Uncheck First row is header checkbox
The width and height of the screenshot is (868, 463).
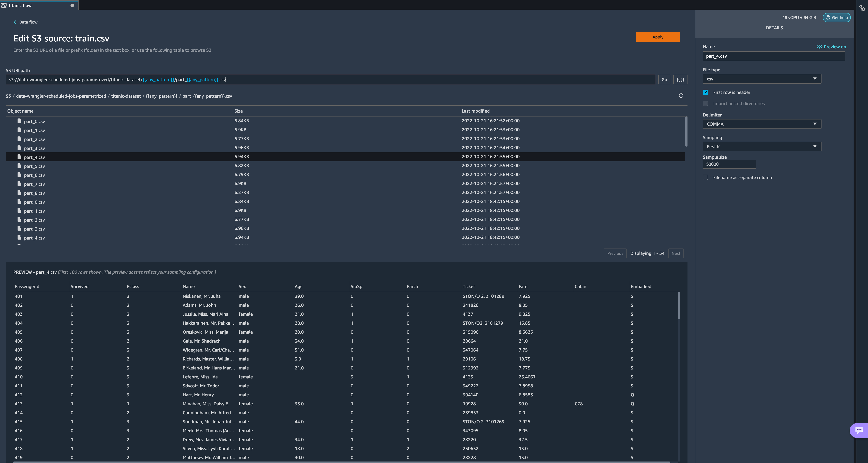pos(705,92)
